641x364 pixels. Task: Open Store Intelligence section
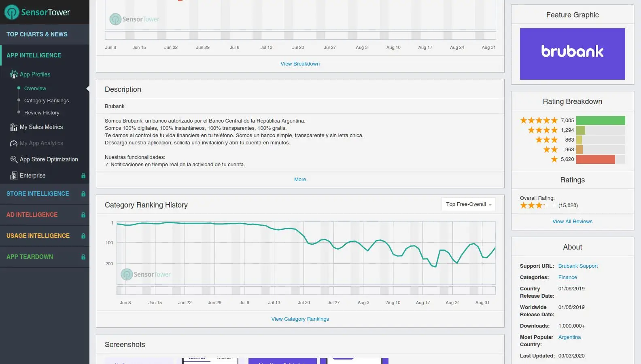(45, 194)
